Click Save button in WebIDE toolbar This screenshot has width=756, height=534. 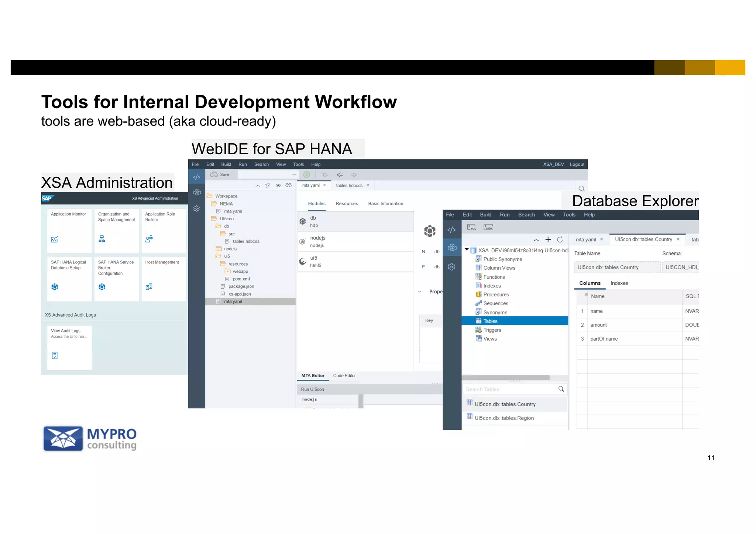(x=220, y=175)
